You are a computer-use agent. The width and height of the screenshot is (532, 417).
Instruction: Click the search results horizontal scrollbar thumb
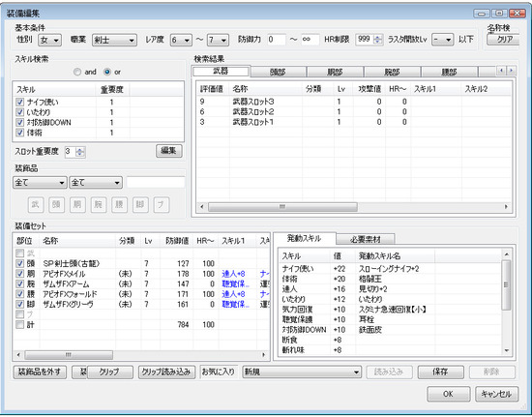pyautogui.click(x=282, y=207)
